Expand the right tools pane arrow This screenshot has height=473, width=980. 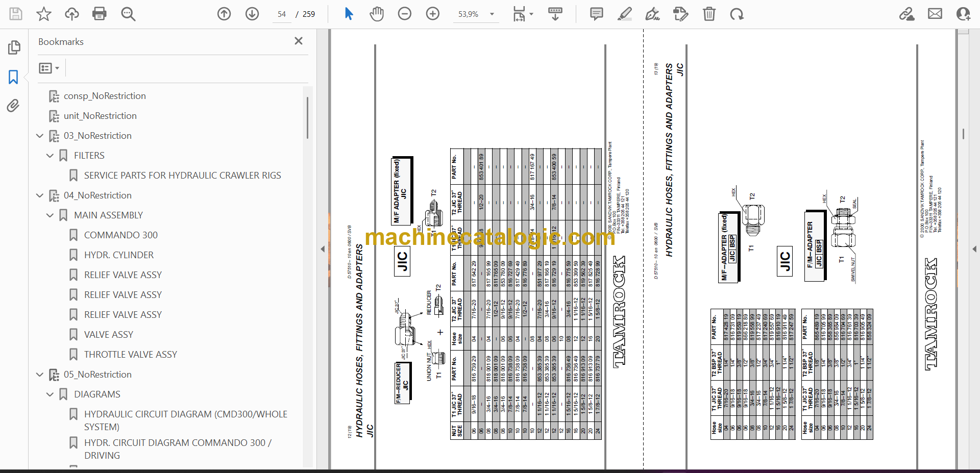[x=974, y=249]
